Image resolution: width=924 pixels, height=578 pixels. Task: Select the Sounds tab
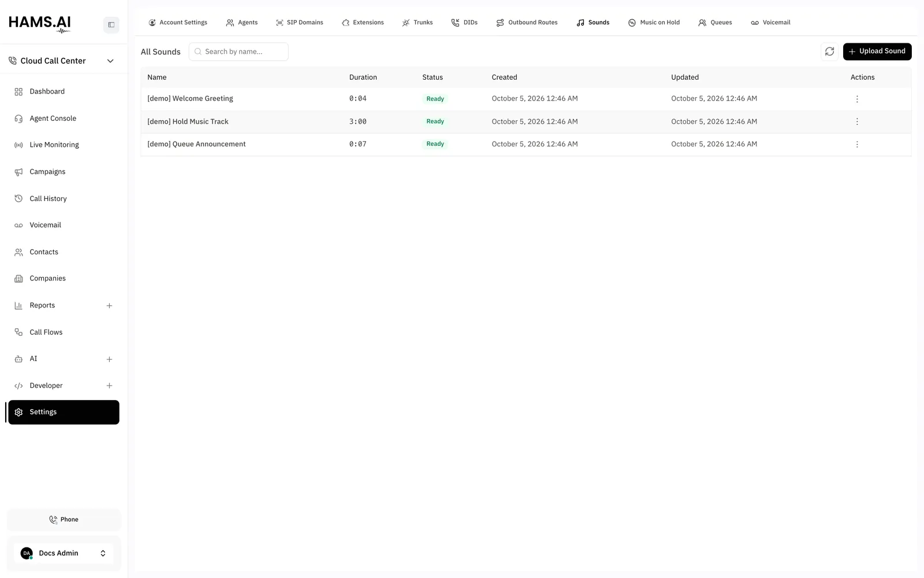(593, 23)
